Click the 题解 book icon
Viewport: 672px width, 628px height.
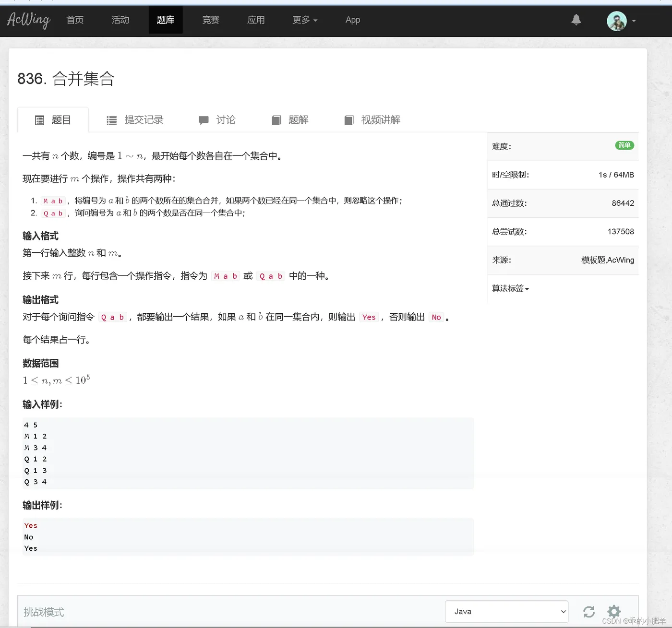[x=276, y=120]
